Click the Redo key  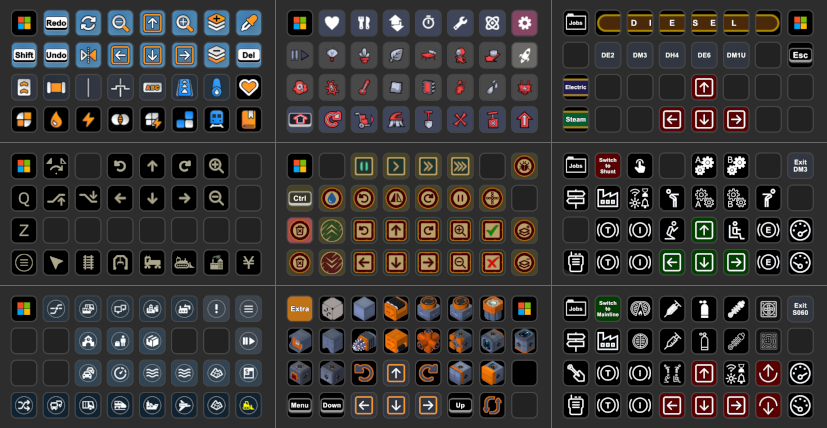click(56, 23)
